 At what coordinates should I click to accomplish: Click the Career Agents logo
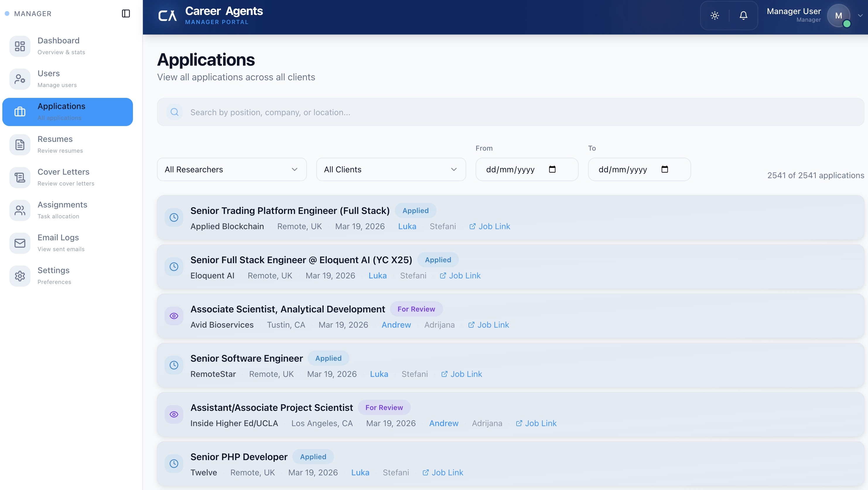(168, 16)
